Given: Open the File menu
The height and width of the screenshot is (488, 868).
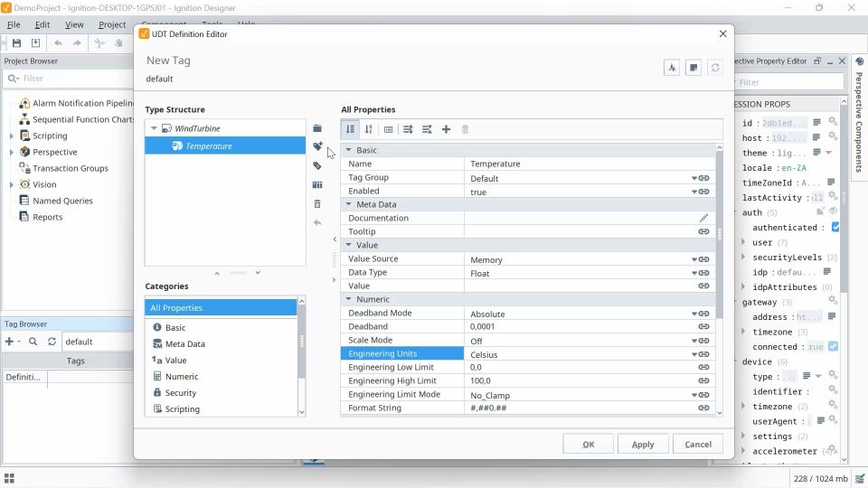Looking at the screenshot, I should click(x=14, y=25).
